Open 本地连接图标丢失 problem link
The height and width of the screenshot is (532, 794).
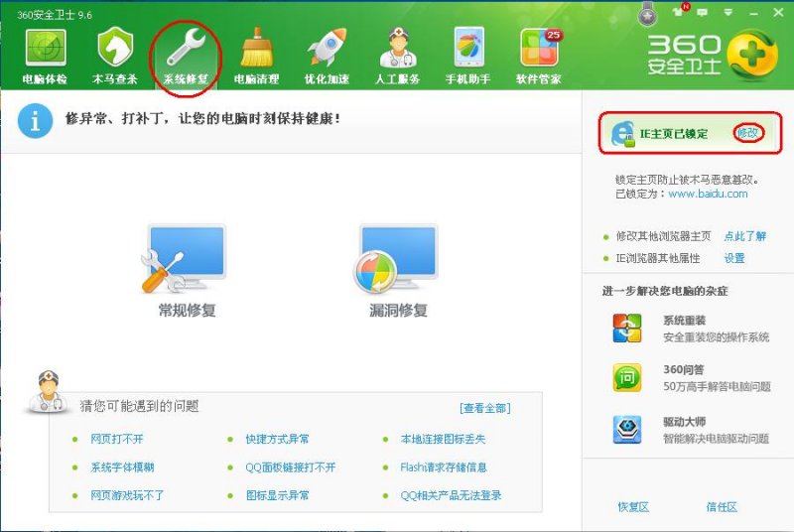tap(443, 439)
